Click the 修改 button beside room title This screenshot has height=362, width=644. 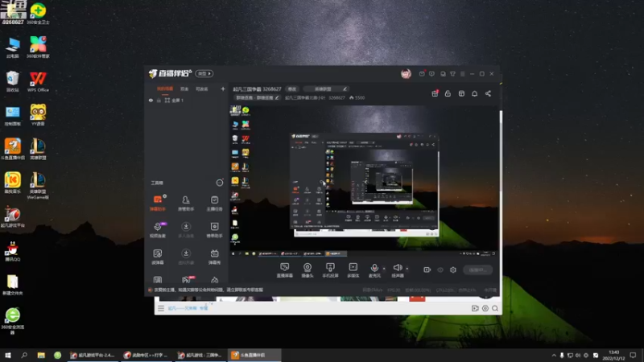click(x=292, y=88)
